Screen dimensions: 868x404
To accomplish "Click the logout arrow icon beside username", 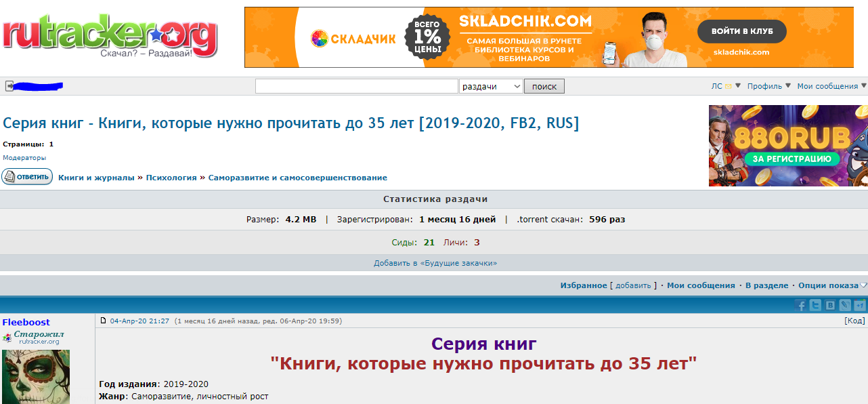I will (9, 86).
